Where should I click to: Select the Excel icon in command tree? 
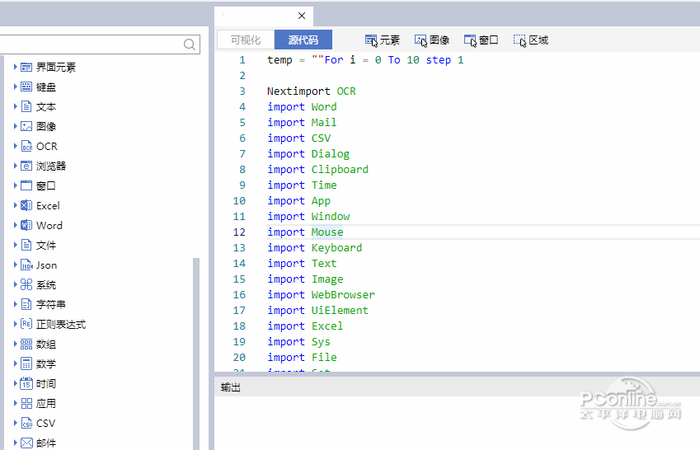(x=27, y=206)
